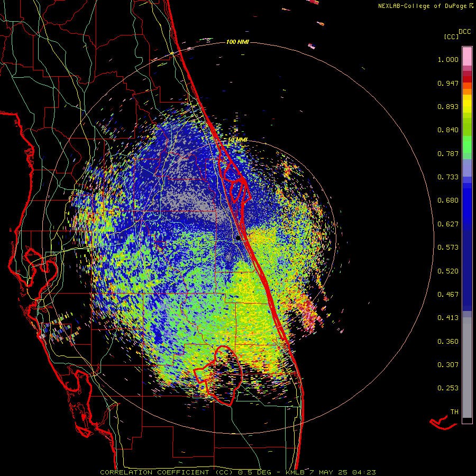
Task: Click the bright green color bar segment
Action: pos(467,144)
